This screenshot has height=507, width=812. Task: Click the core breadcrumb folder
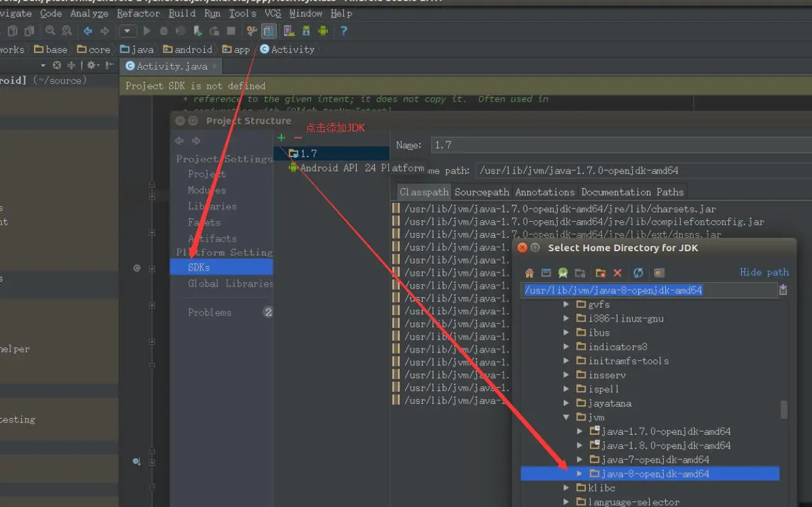click(93, 50)
